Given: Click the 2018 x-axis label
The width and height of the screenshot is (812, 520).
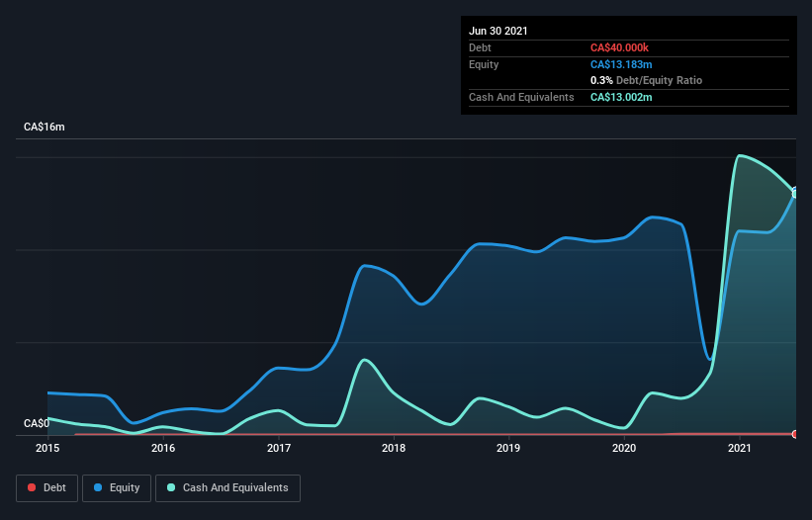Looking at the screenshot, I should (x=394, y=448).
